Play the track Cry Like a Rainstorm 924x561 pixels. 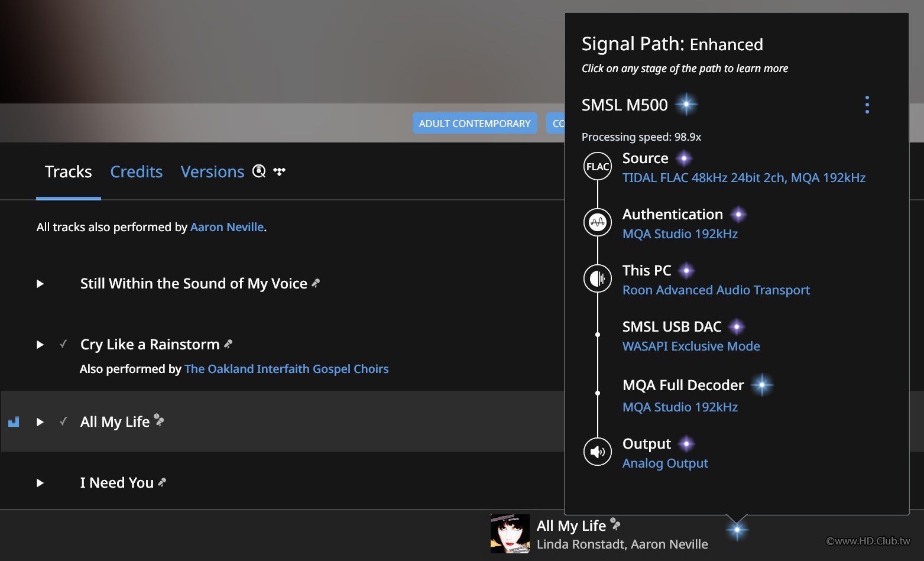[x=40, y=345]
